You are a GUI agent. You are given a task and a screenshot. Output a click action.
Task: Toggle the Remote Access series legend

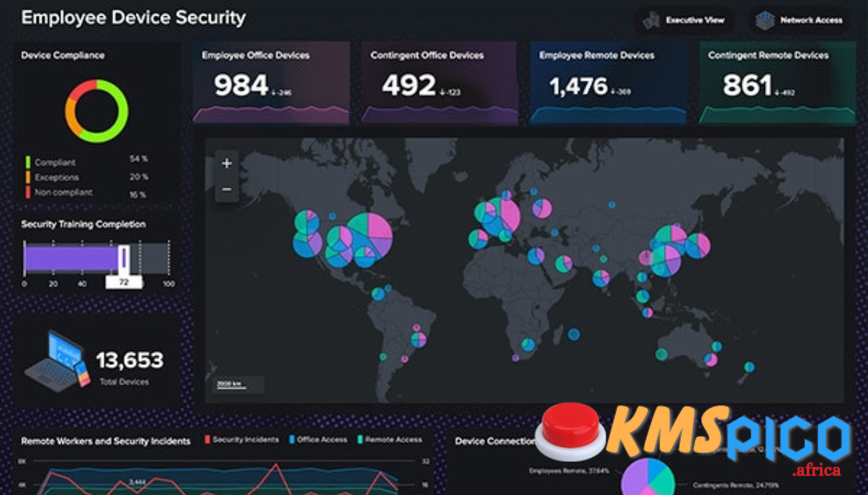tap(389, 439)
